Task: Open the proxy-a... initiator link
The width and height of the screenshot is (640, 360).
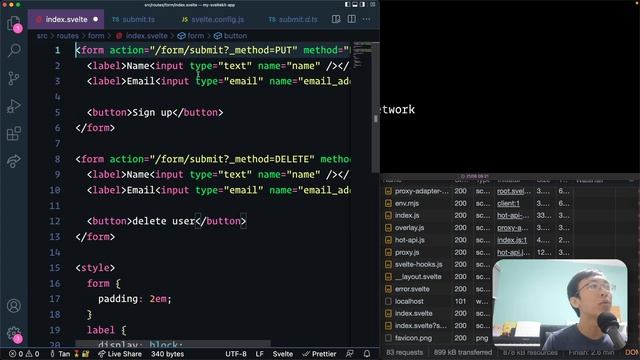Action: coord(512,228)
